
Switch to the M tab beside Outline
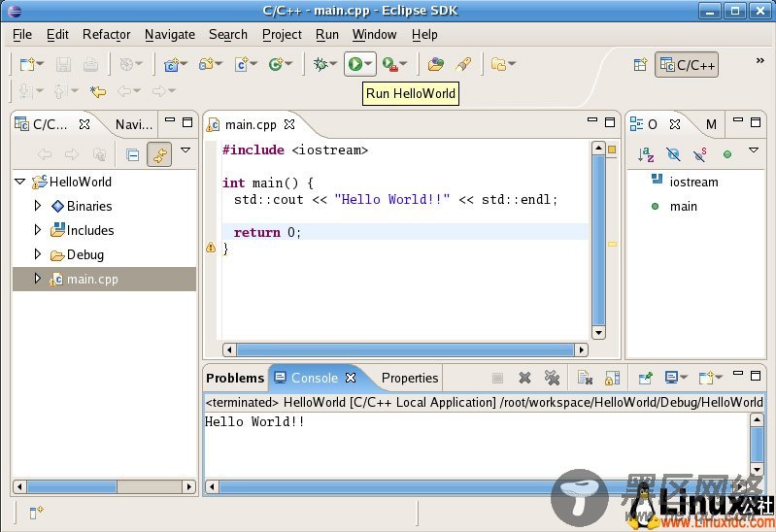click(711, 124)
